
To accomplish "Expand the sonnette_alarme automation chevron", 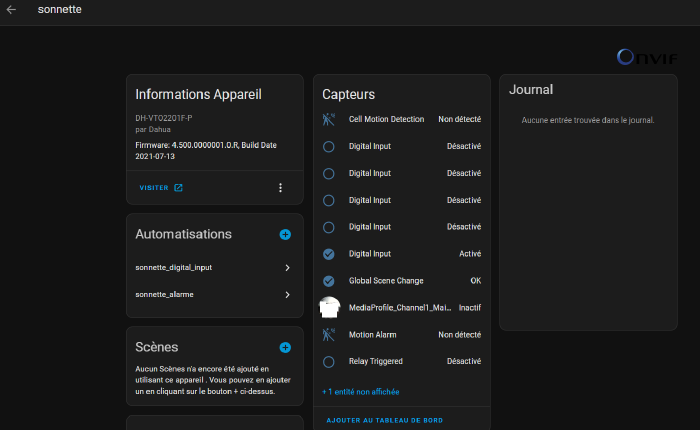I will click(x=287, y=295).
